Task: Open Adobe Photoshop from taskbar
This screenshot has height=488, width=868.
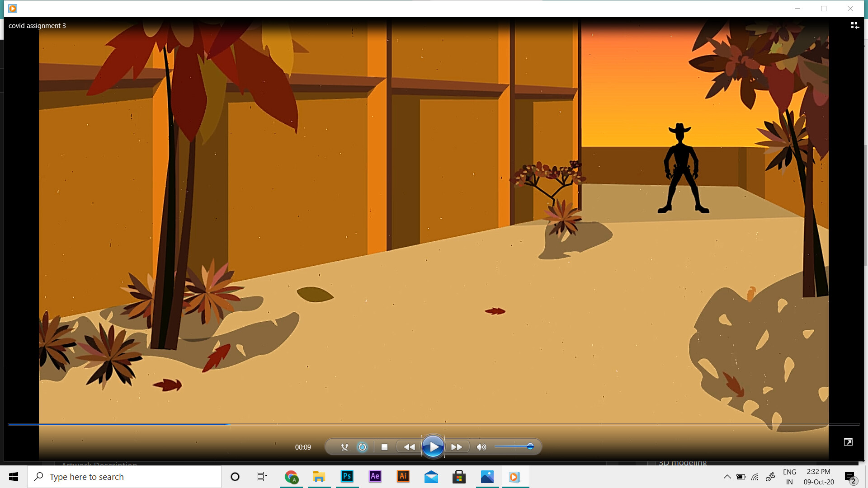Action: coord(347,476)
